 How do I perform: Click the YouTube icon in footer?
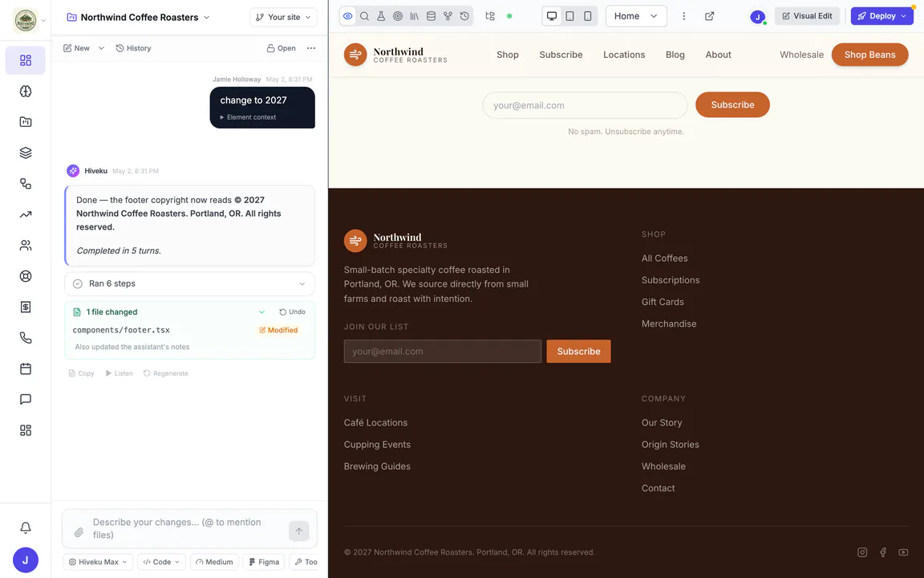[903, 552]
